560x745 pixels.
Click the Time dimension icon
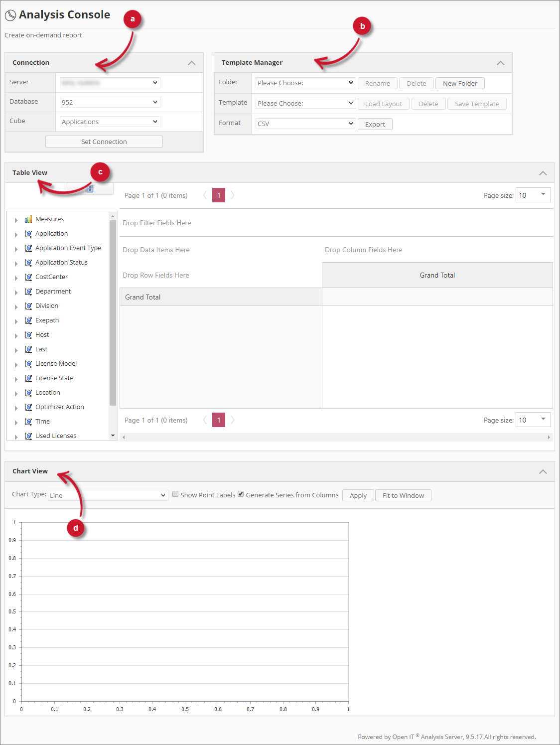click(28, 421)
